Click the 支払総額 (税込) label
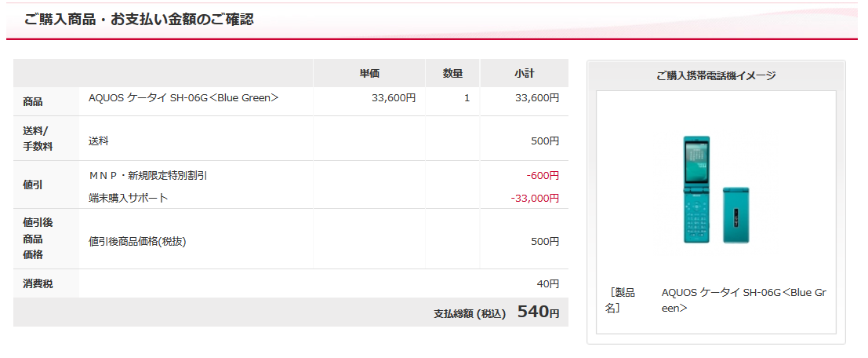The image size is (868, 358). 470,314
